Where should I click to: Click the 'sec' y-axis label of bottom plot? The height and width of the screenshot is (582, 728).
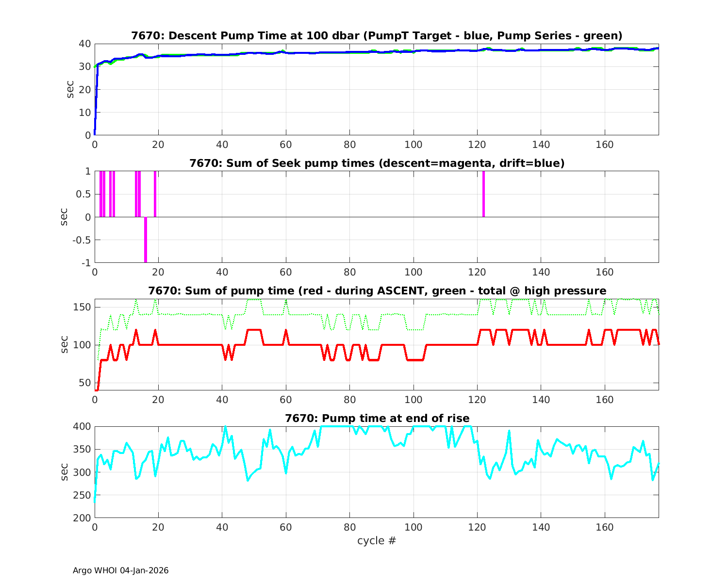[65, 472]
